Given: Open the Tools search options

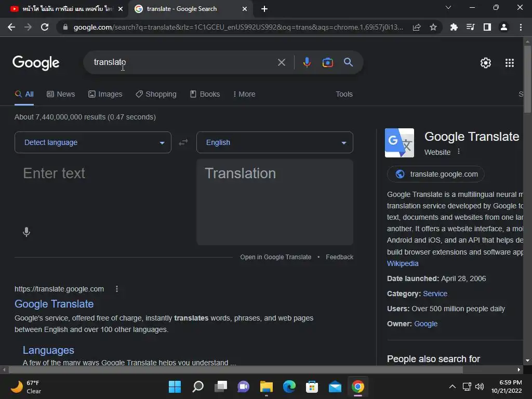Looking at the screenshot, I should (344, 95).
